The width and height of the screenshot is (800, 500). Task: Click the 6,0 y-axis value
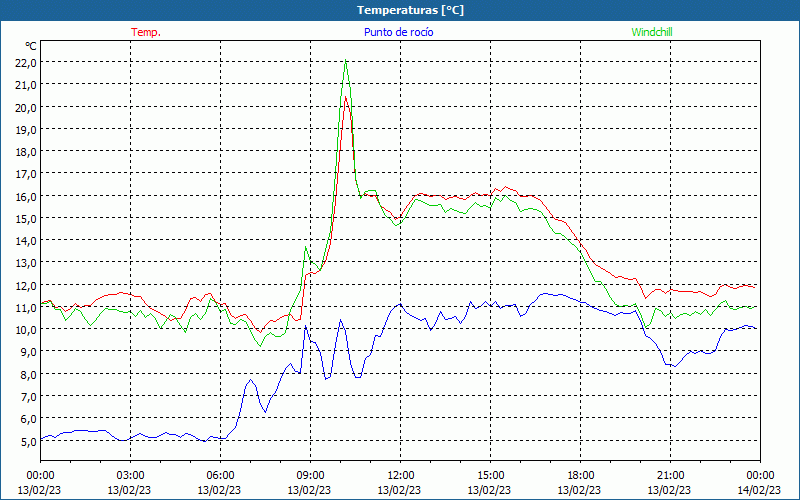(29, 418)
